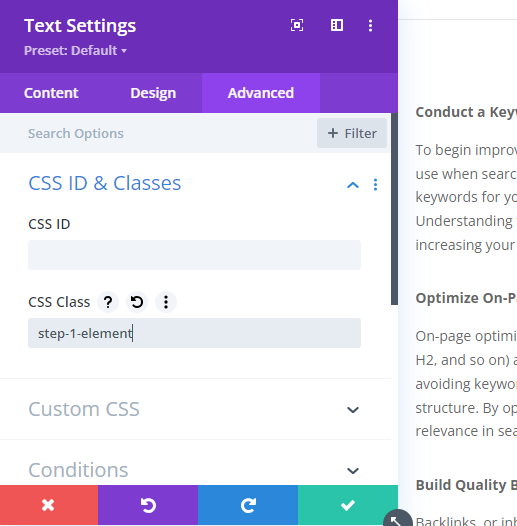Reset the CSS Class field

coord(137,302)
